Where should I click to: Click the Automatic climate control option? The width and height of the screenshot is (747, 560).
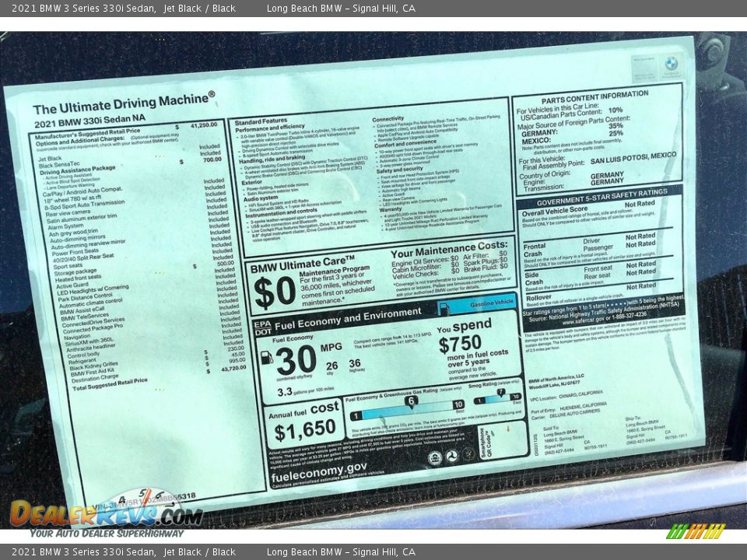tap(90, 303)
